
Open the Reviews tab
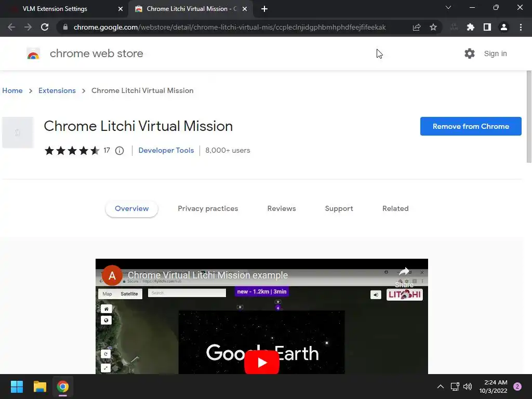[x=282, y=209]
